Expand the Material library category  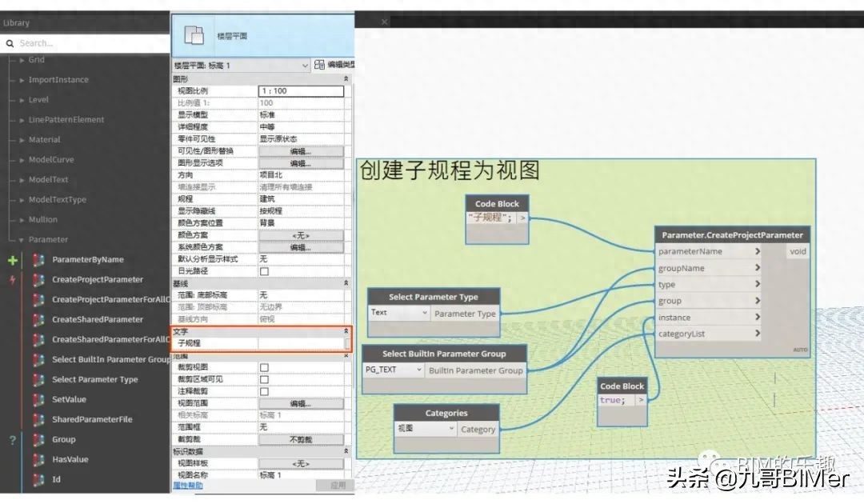tap(22, 140)
